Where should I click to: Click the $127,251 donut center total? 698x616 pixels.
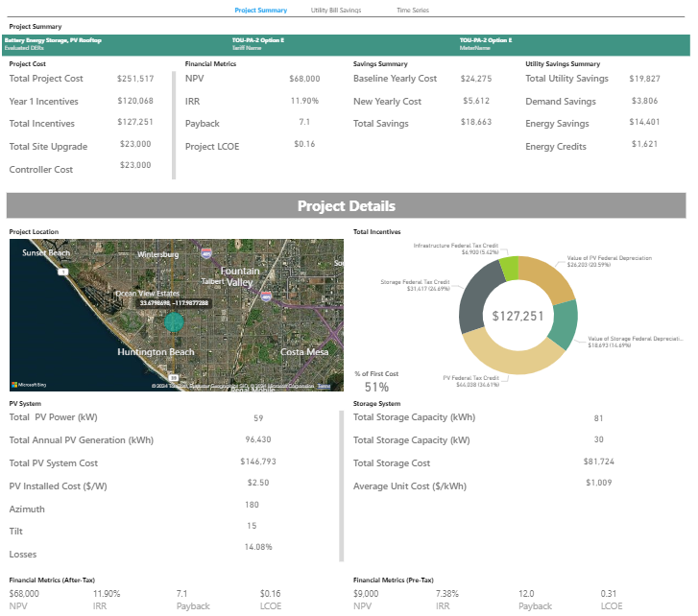click(517, 316)
